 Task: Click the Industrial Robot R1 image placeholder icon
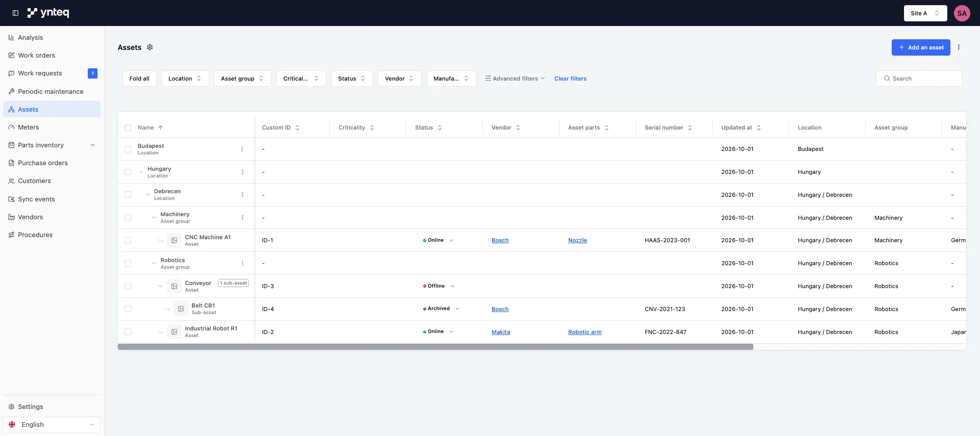[174, 332]
